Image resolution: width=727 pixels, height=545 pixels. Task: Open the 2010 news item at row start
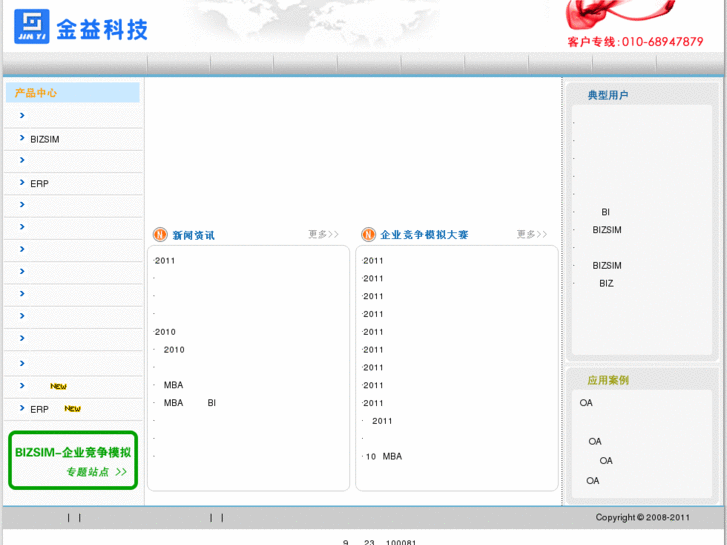pos(165,332)
